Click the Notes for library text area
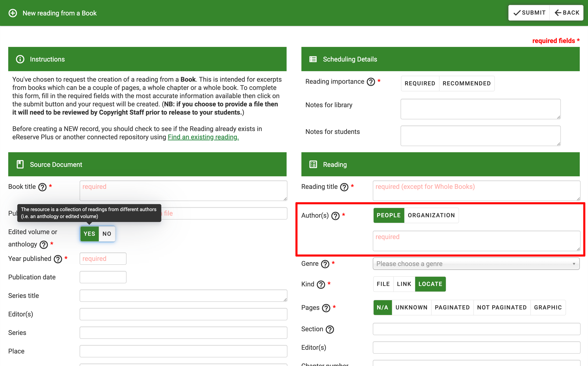Viewport: 588px width, 366px height. [480, 109]
